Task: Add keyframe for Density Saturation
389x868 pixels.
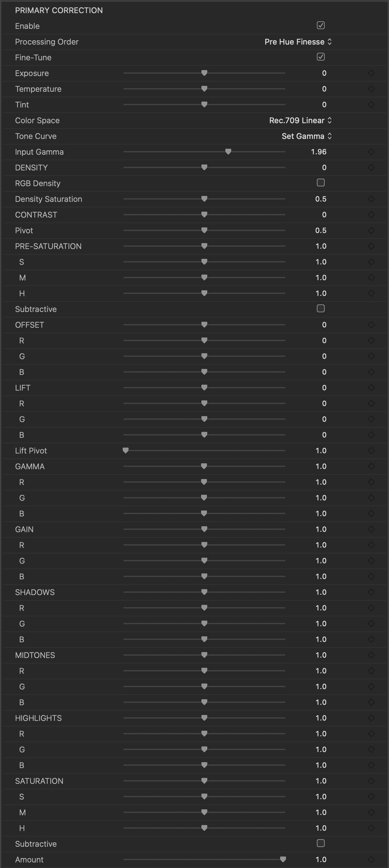Action: point(371,199)
